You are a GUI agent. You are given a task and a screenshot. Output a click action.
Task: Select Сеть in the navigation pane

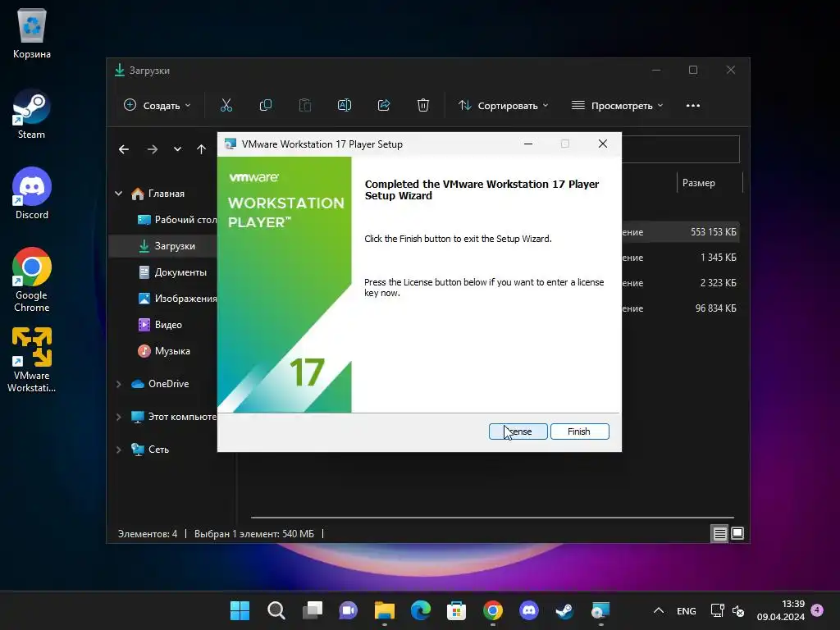(x=150, y=450)
